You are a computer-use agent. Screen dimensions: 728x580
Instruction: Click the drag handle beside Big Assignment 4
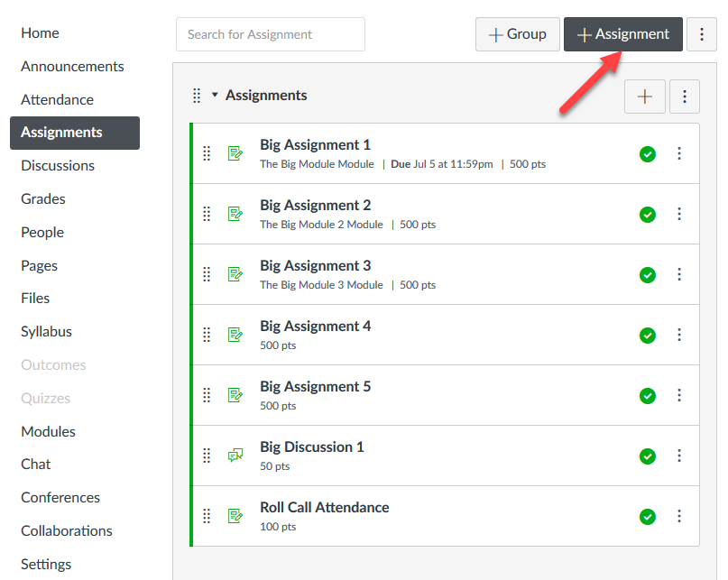(x=207, y=335)
